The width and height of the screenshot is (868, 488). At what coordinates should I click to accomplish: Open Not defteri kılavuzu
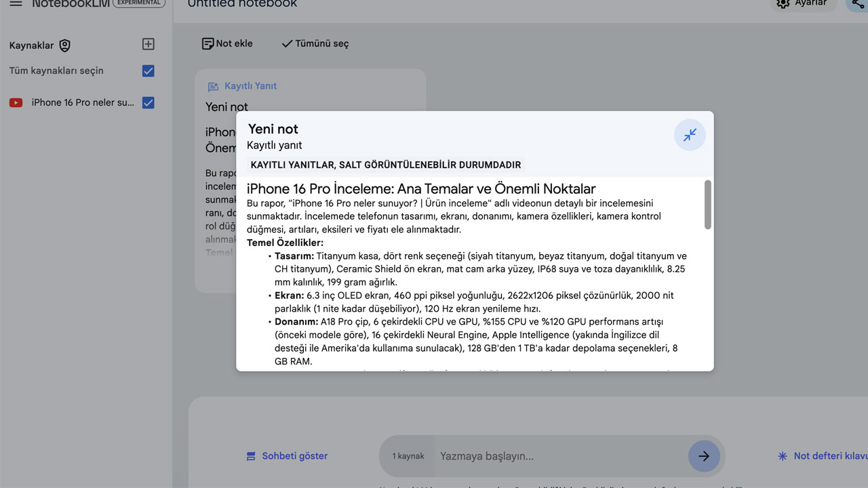click(x=823, y=456)
